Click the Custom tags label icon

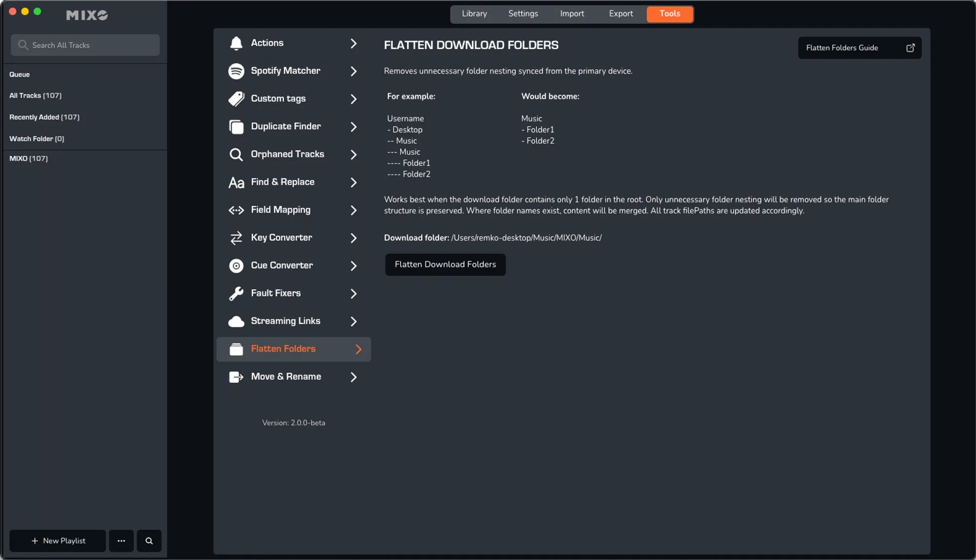(236, 99)
